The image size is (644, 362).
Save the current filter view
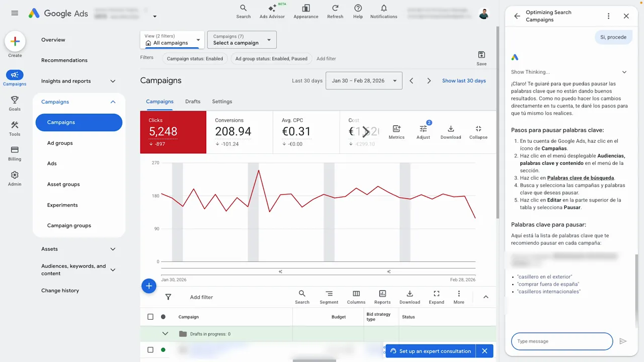point(481,58)
